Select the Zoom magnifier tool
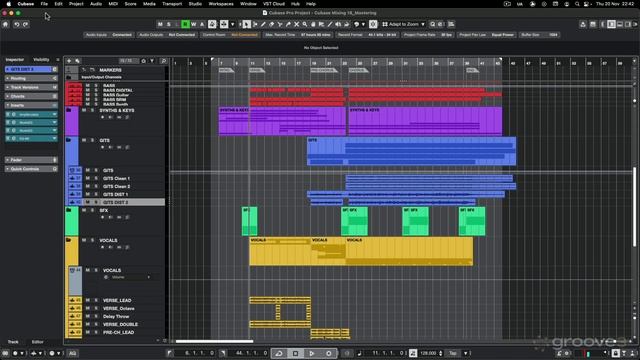The image size is (640, 360). tap(305, 24)
